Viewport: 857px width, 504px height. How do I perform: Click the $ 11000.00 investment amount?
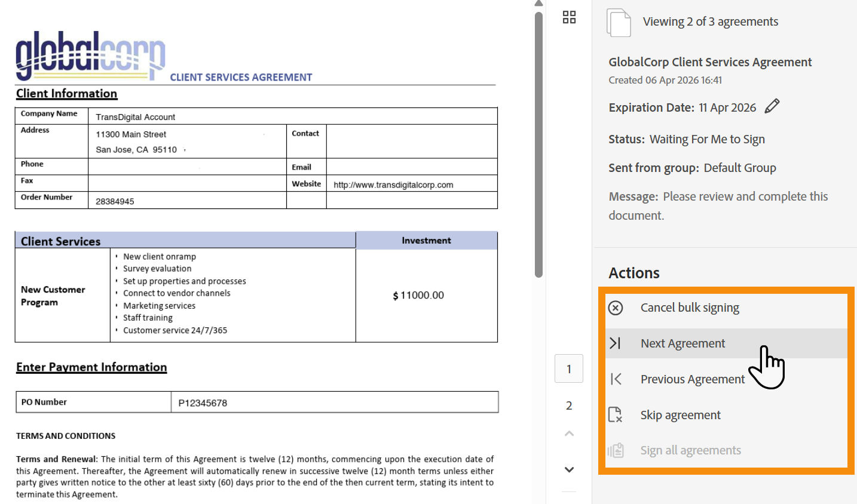418,296
